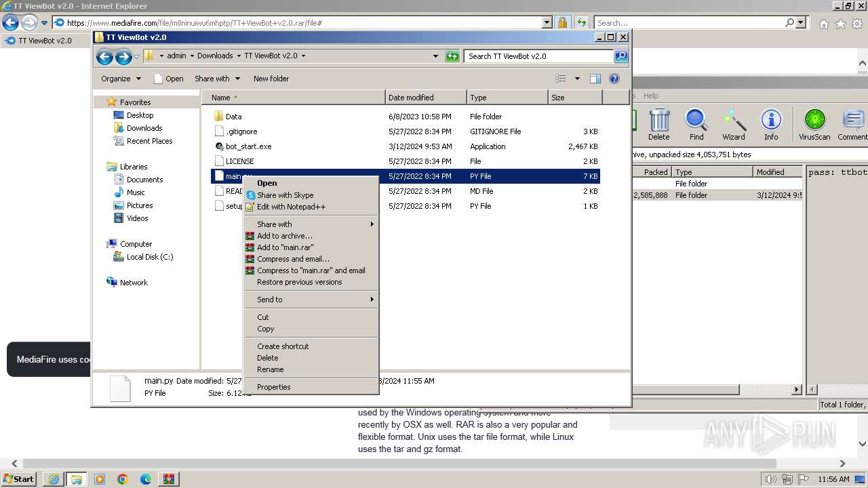Open the Videos library
Image resolution: width=868 pixels, height=488 pixels.
137,218
